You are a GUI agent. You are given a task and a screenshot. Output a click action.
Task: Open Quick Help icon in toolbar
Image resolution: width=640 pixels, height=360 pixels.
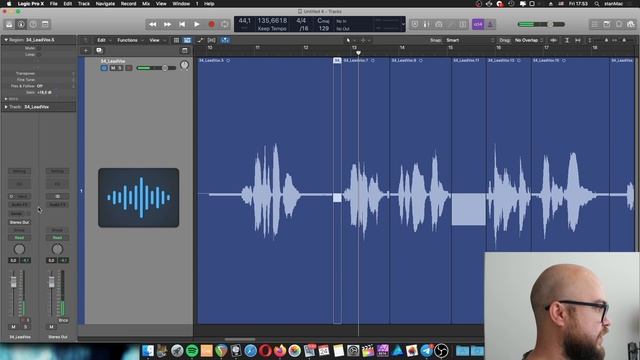coord(33,24)
